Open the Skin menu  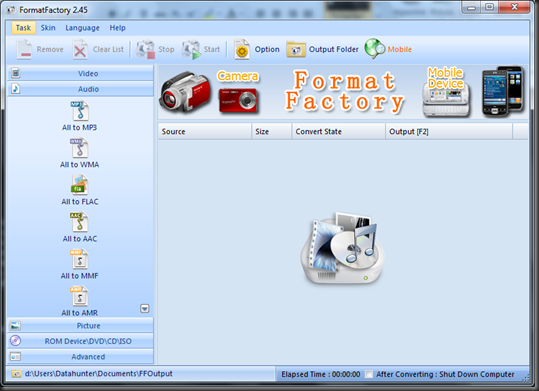pos(48,28)
